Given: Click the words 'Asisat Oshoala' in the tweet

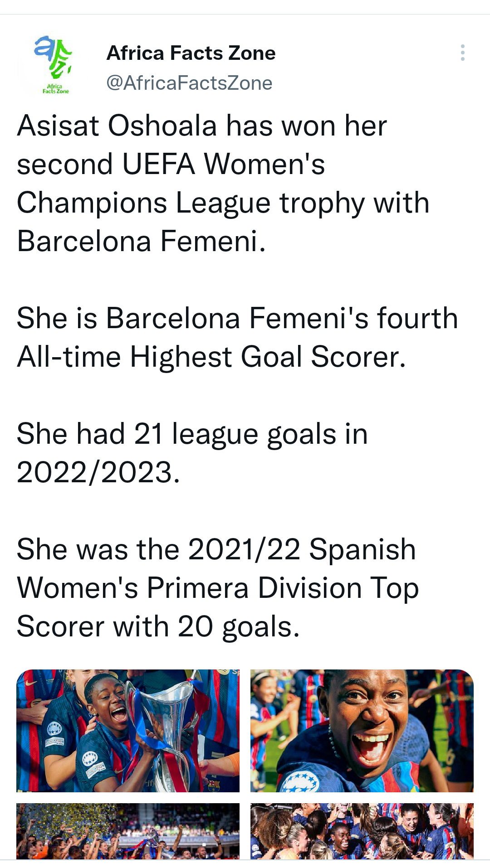Looking at the screenshot, I should coord(117,126).
